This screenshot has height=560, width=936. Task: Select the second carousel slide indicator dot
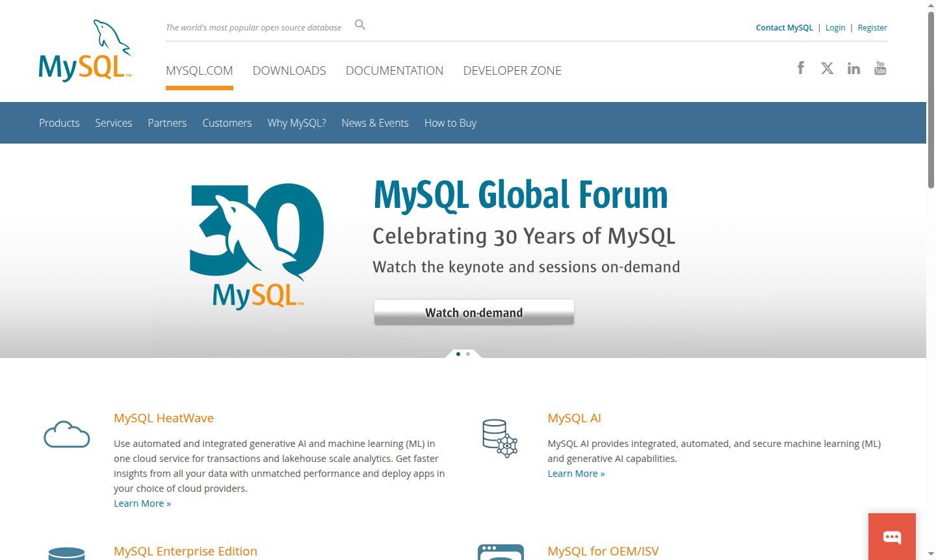[x=469, y=354]
